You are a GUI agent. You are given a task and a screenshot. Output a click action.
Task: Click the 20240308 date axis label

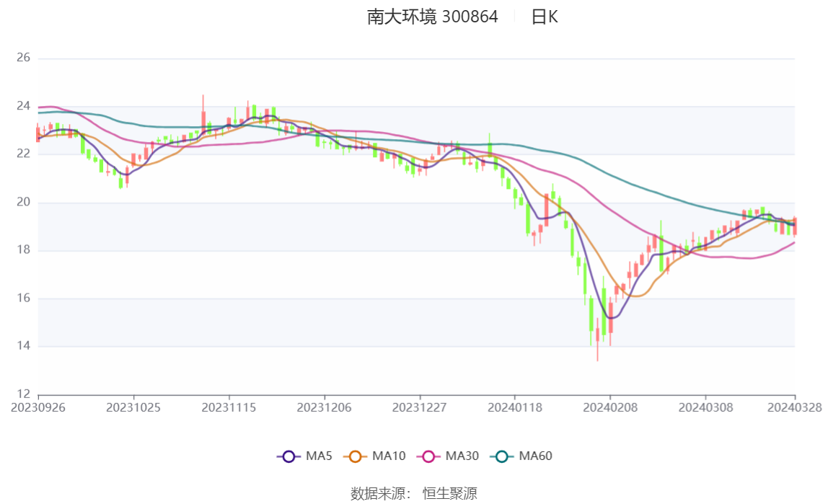click(x=705, y=408)
